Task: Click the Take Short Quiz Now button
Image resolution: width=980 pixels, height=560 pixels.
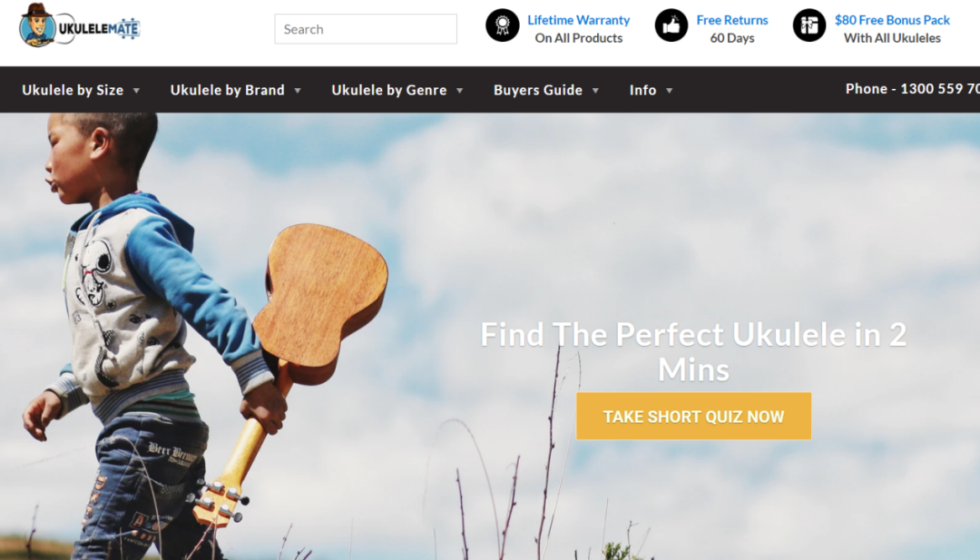Action: point(694,417)
